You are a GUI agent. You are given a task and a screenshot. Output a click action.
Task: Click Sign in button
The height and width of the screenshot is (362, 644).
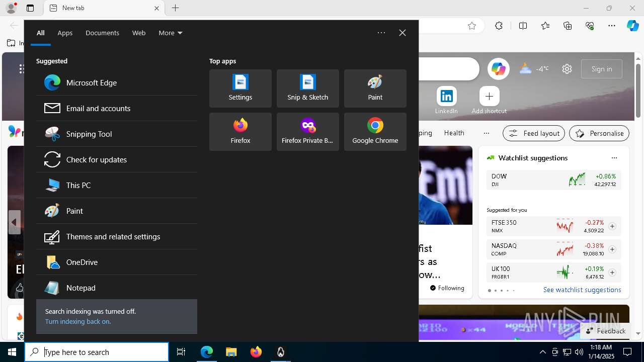(x=602, y=69)
